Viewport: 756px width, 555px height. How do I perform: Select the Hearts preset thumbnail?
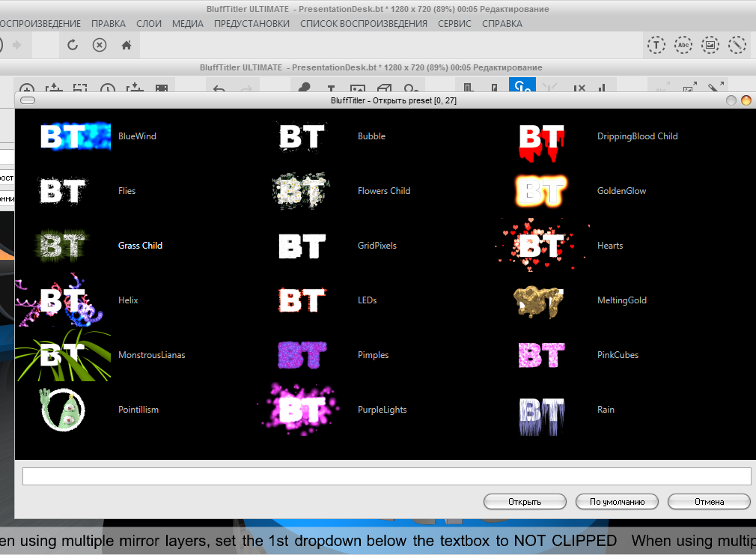541,245
